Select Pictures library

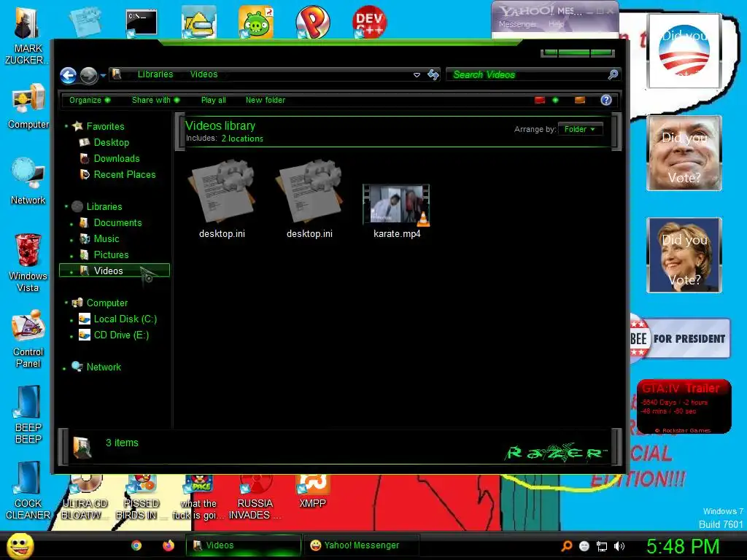111,254
